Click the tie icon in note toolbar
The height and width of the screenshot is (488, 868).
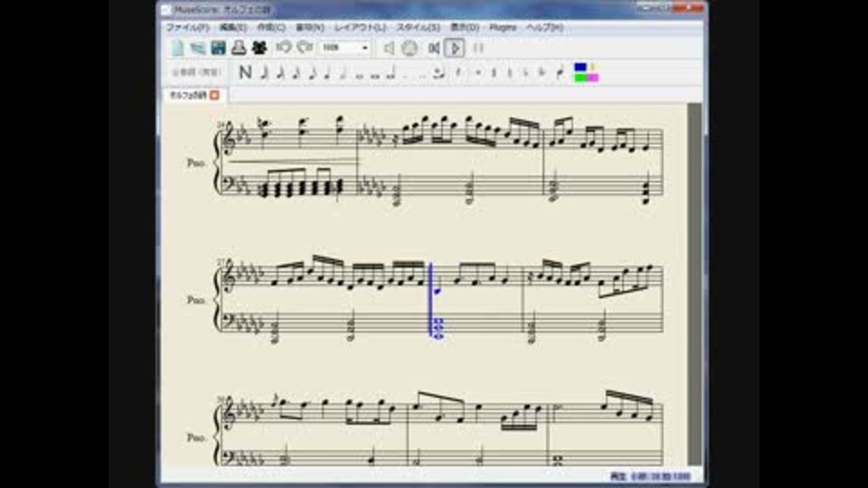point(439,72)
